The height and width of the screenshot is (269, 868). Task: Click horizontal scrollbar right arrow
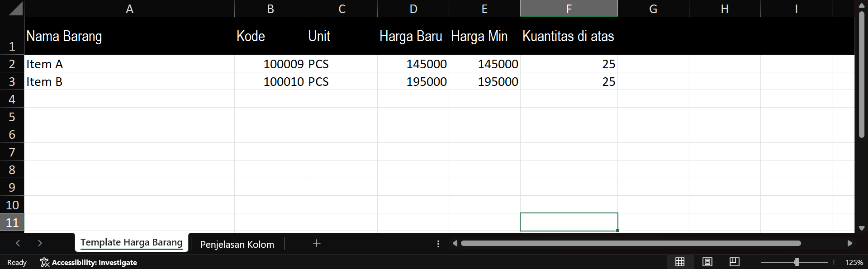click(849, 243)
